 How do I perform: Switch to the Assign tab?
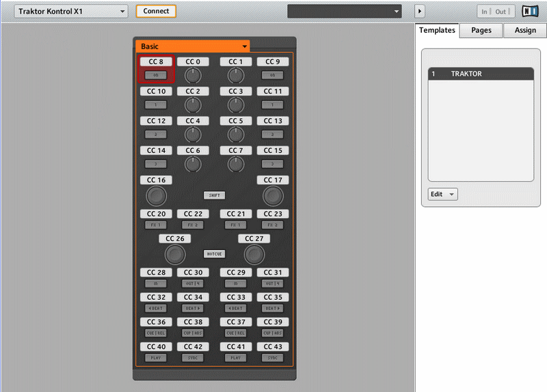click(x=524, y=31)
